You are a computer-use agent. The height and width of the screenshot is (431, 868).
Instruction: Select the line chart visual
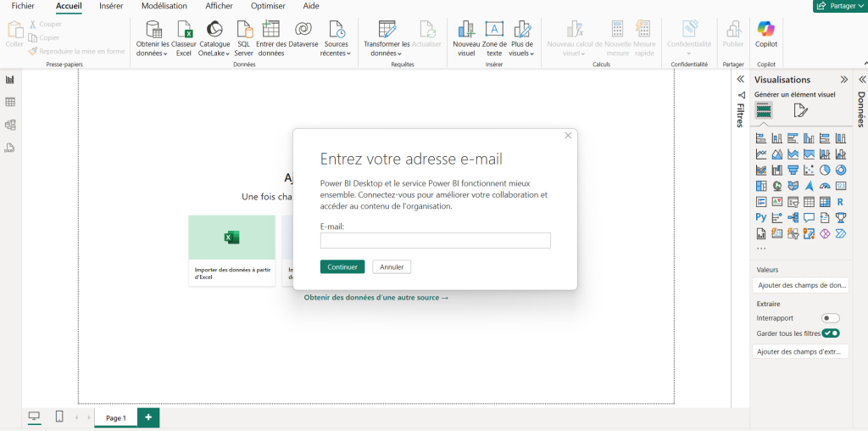tap(761, 154)
